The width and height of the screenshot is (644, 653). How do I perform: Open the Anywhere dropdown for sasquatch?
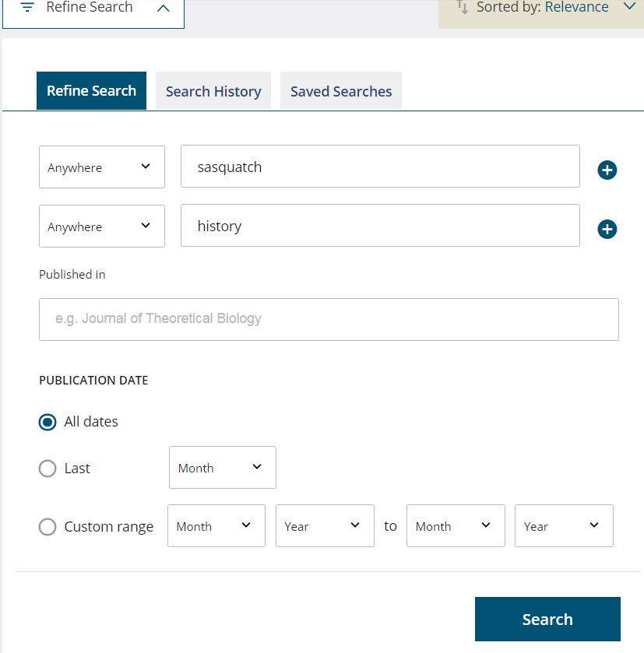pos(102,167)
